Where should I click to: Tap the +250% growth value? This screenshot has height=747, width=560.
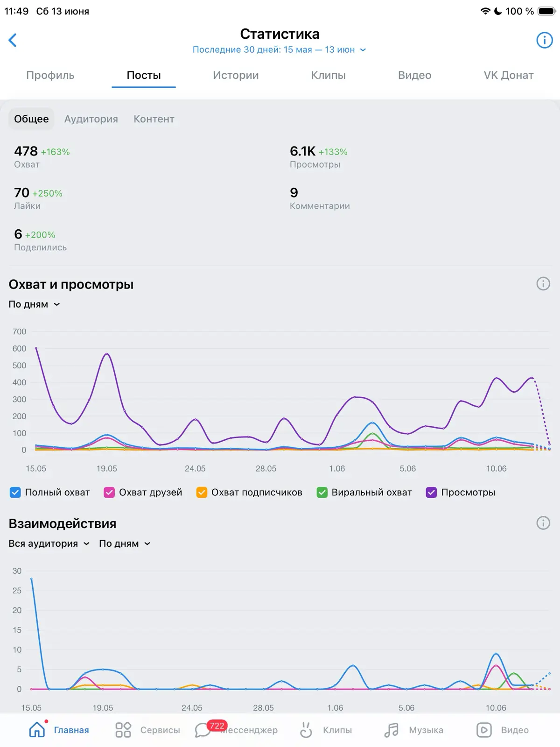point(47,193)
